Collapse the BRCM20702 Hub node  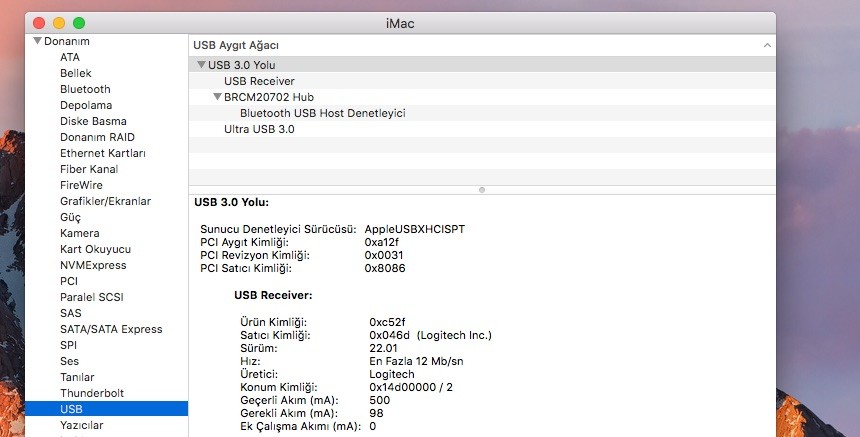pos(217,97)
